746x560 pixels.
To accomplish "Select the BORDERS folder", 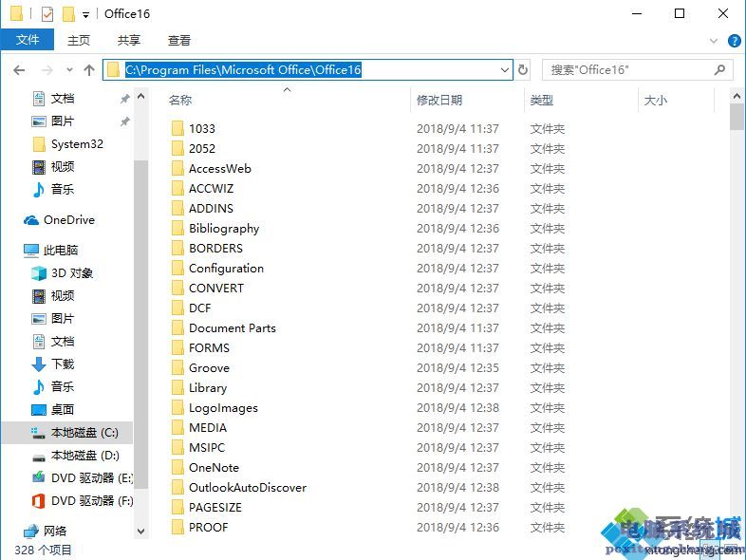I will coord(215,249).
